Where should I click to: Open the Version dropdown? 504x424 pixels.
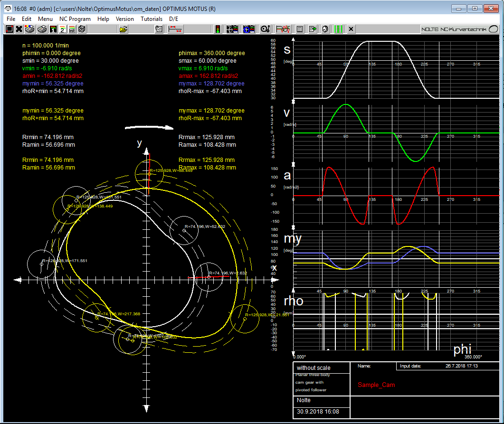tap(125, 19)
